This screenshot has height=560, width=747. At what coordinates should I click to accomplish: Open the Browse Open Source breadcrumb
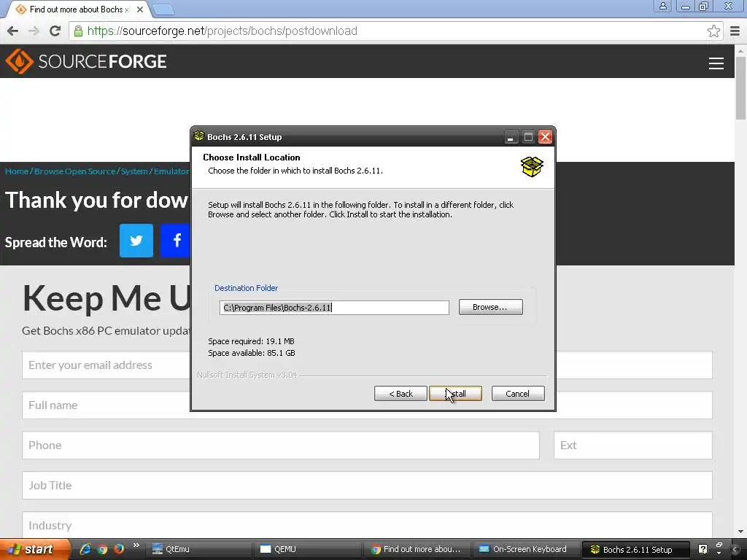point(75,171)
